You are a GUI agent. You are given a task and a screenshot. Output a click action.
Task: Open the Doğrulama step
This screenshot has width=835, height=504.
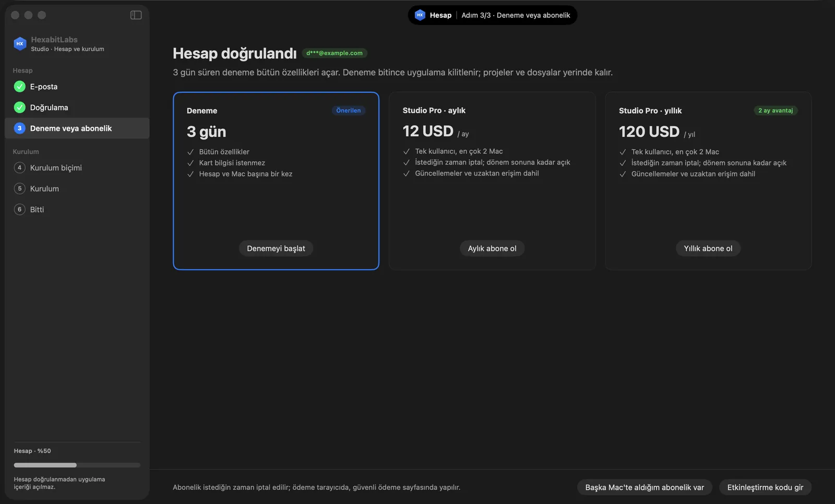coord(77,107)
